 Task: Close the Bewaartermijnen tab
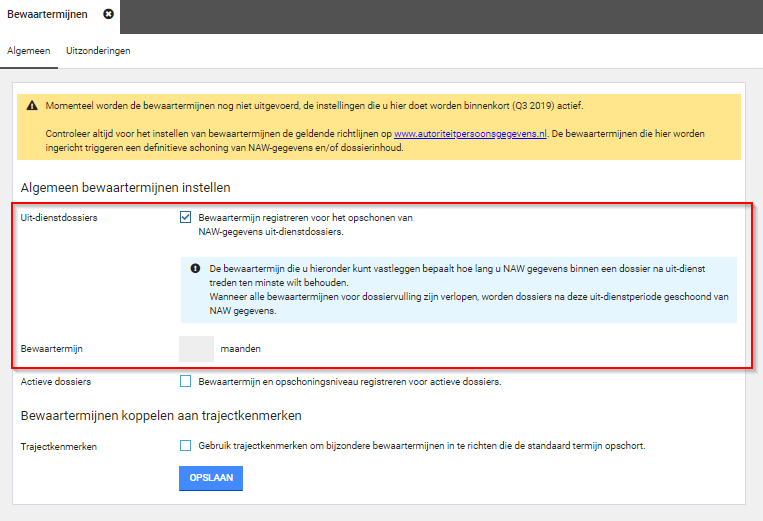tap(108, 15)
